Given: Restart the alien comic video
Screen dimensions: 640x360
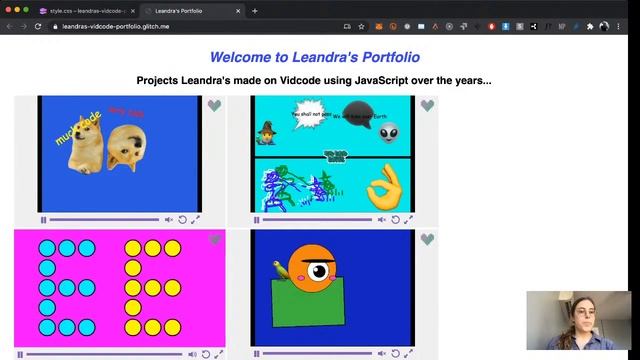Looking at the screenshot, I should [396, 220].
